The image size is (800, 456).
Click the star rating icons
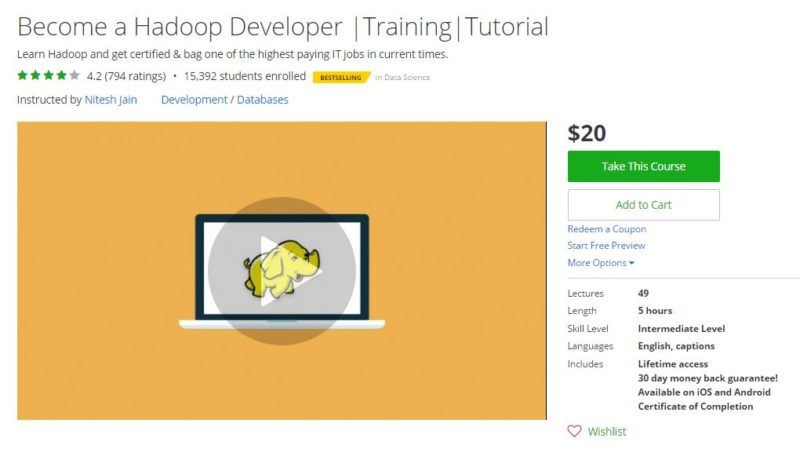(x=48, y=75)
